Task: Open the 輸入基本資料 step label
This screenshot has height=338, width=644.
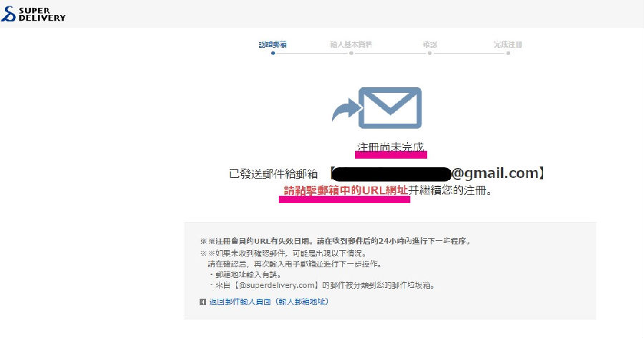Action: (351, 44)
